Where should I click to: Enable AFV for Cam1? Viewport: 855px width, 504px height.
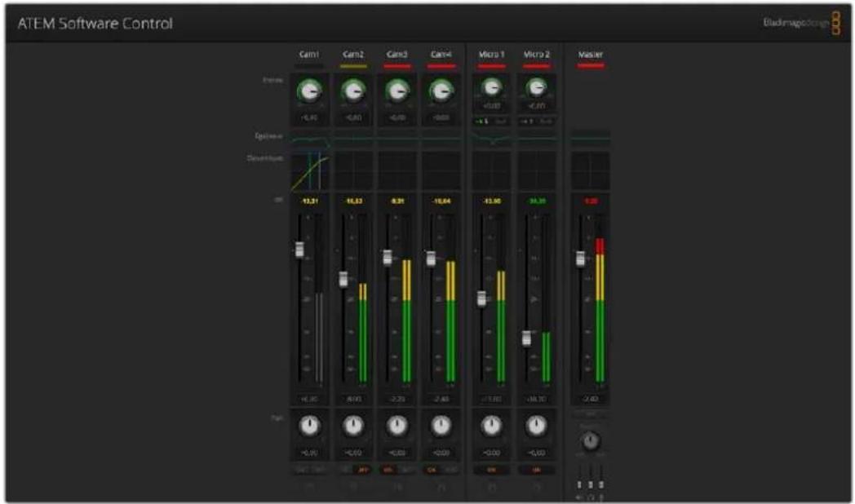318,470
